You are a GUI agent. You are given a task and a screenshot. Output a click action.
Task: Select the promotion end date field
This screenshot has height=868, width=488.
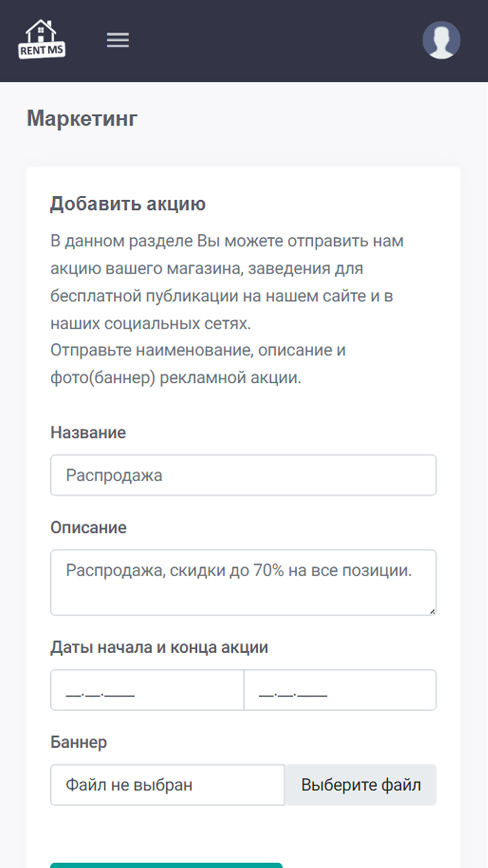[x=340, y=690]
